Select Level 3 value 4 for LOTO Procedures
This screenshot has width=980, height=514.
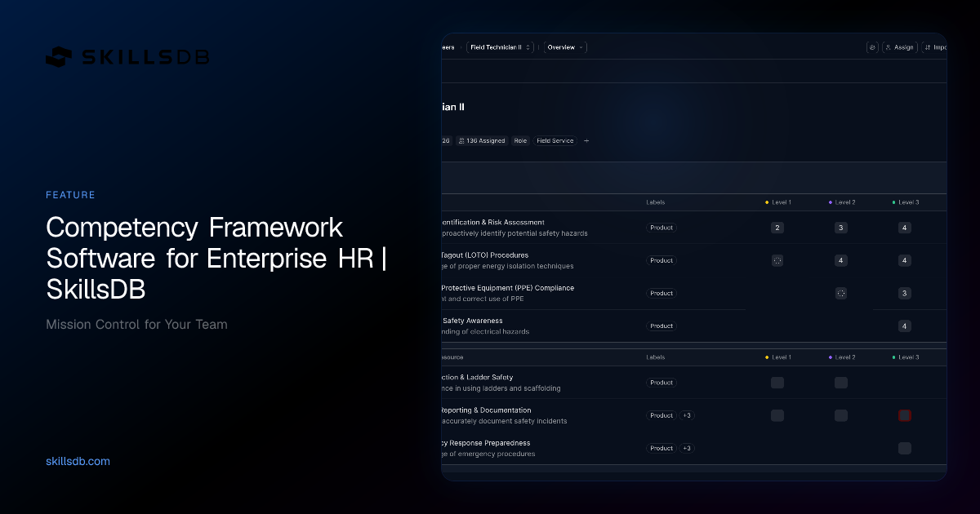905,260
